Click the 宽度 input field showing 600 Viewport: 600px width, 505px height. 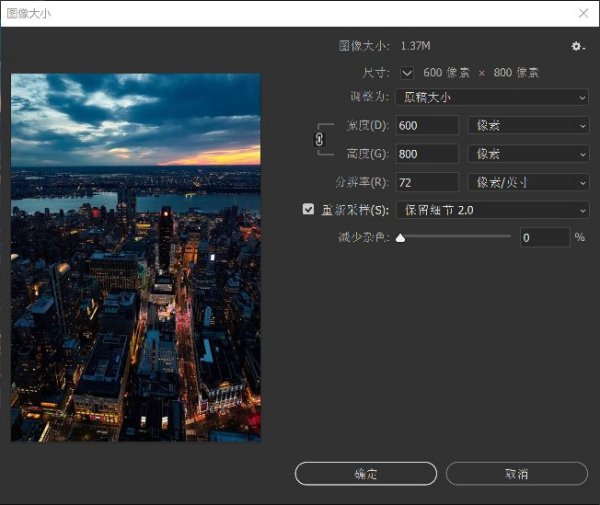click(x=427, y=125)
